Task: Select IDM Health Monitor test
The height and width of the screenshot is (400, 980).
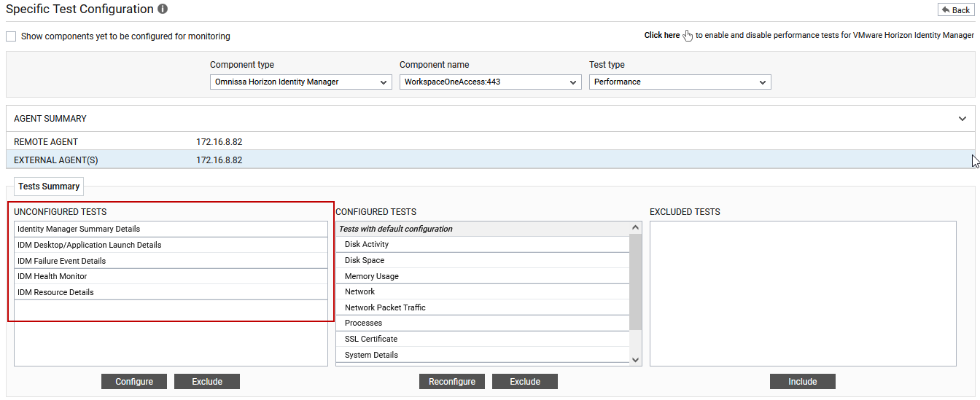Action: 171,276
